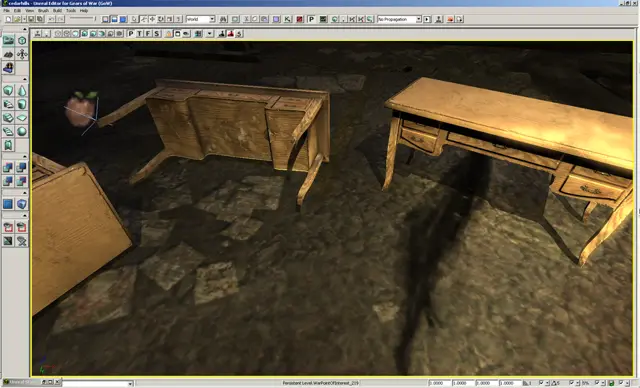Open the Help menu
Image resolution: width=640 pixels, height=388 pixels.
(84, 11)
